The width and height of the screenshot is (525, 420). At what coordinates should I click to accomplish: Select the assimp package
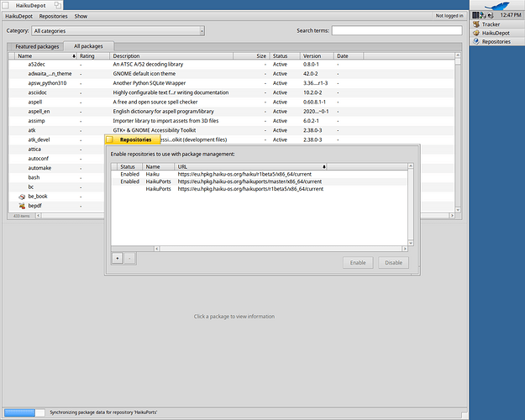pyautogui.click(x=231, y=121)
